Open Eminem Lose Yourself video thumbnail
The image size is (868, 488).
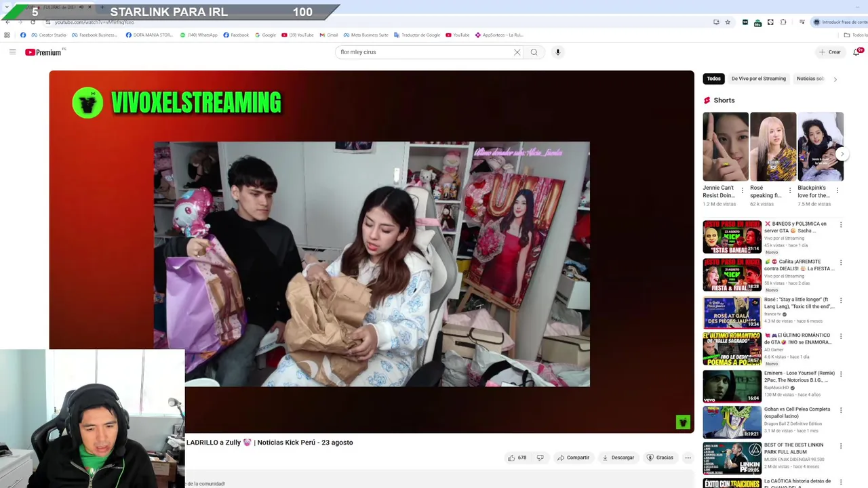(x=732, y=386)
